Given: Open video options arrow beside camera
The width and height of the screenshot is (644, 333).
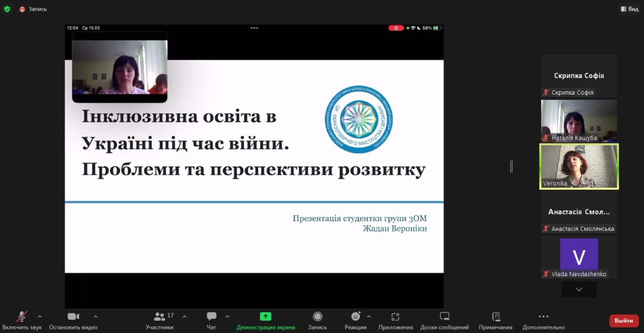Looking at the screenshot, I should pyautogui.click(x=96, y=316).
